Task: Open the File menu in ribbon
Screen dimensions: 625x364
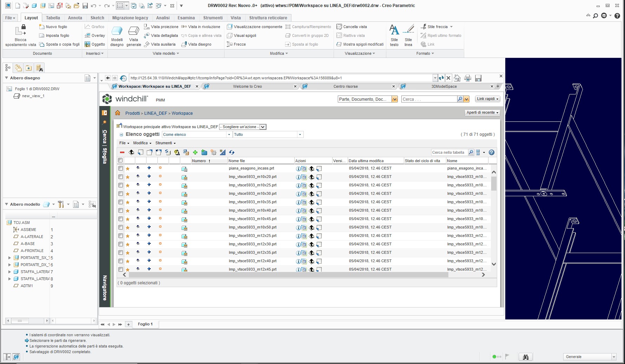Action: coord(10,18)
